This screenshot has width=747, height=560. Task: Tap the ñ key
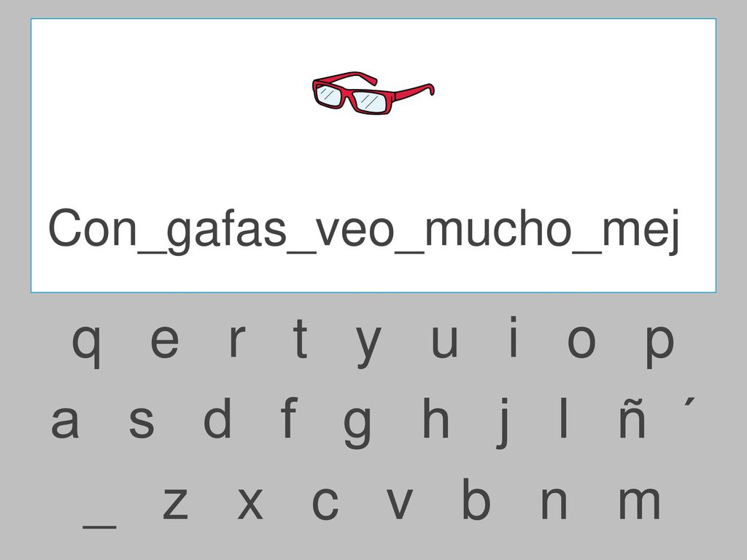pos(632,418)
